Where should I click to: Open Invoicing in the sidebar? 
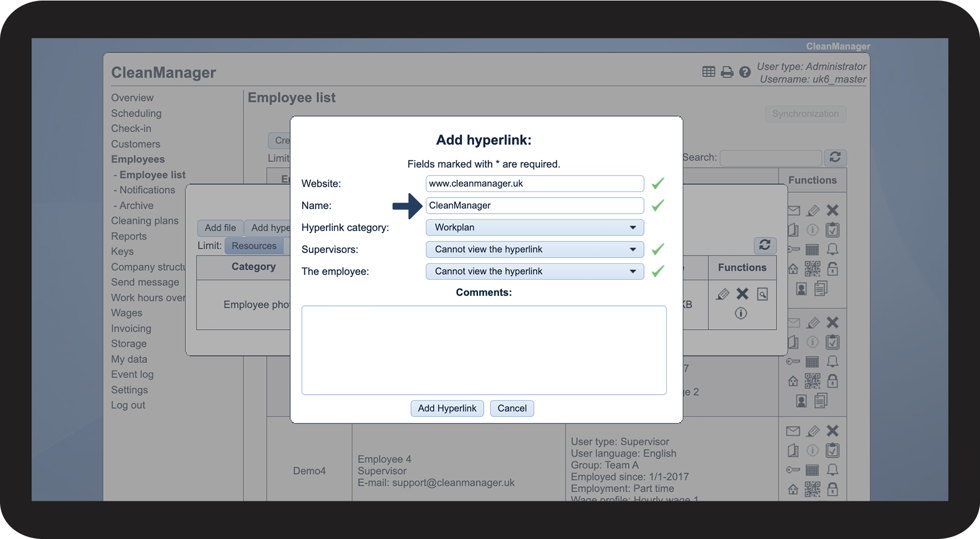tap(131, 329)
